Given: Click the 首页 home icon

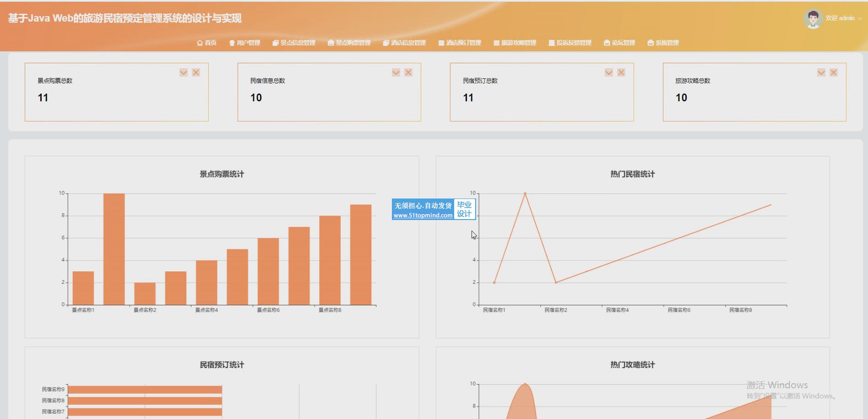Looking at the screenshot, I should click(x=200, y=43).
